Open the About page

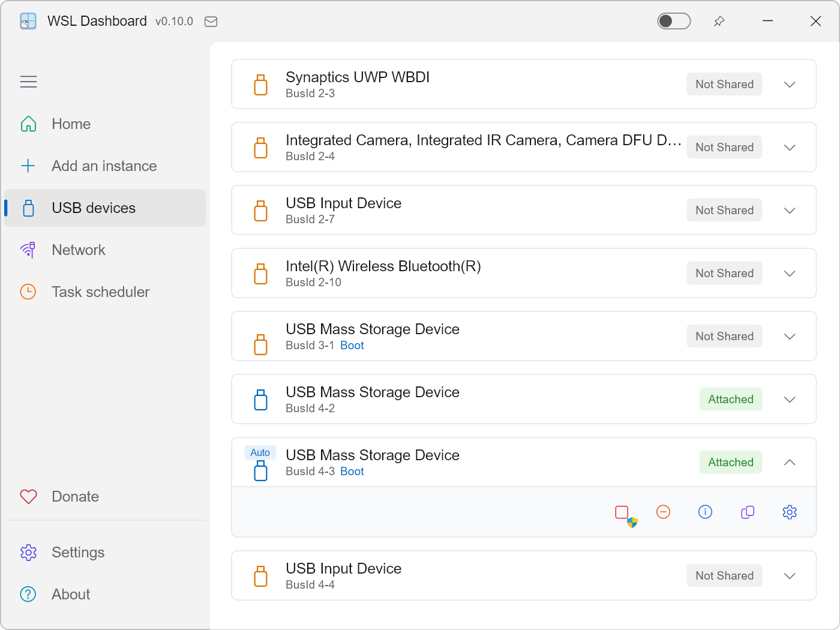pyautogui.click(x=105, y=595)
